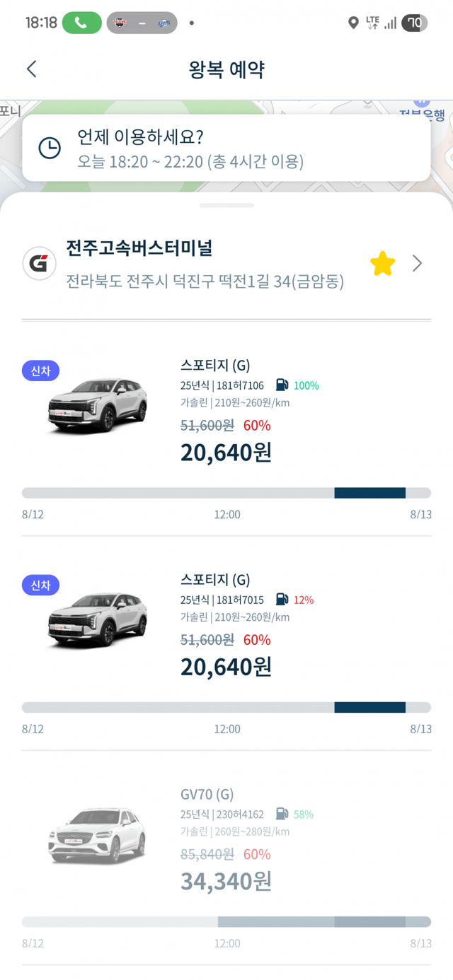
Task: Tap the 신차 badge on second Sportage
Action: [x=41, y=585]
